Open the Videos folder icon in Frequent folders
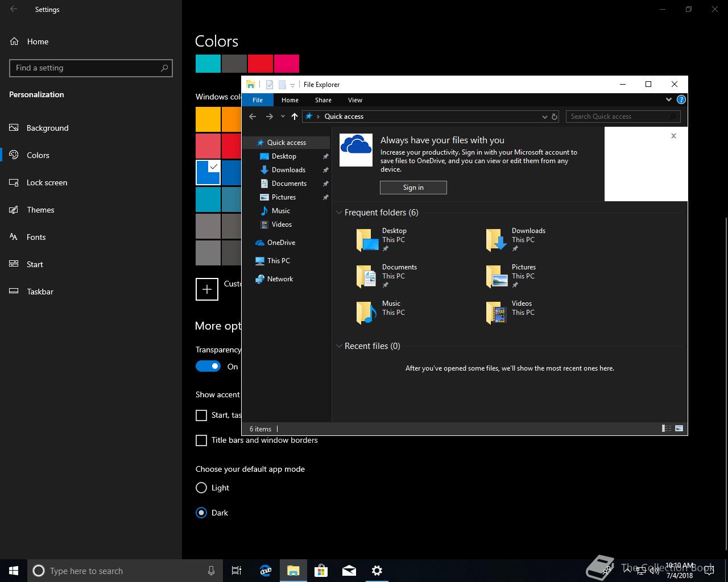Viewport: 728px width, 582px height. (x=497, y=313)
